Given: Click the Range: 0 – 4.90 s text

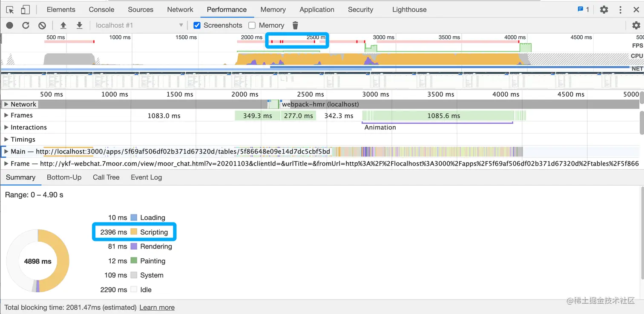Looking at the screenshot, I should tap(34, 195).
